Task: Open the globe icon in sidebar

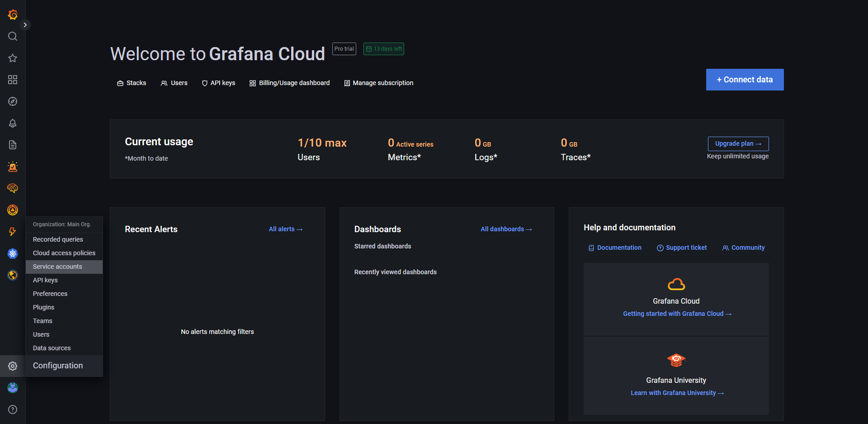Action: 13,275
